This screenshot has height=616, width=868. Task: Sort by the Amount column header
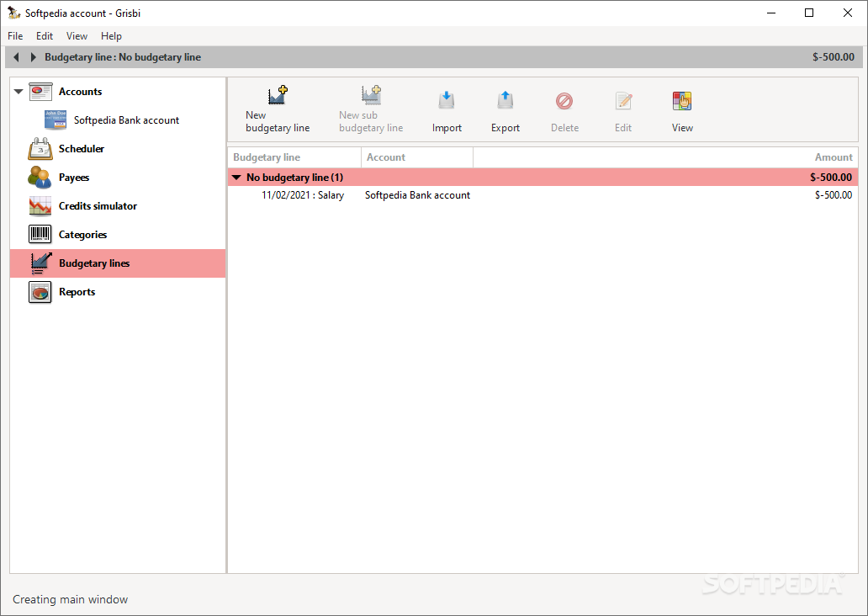pyautogui.click(x=664, y=157)
